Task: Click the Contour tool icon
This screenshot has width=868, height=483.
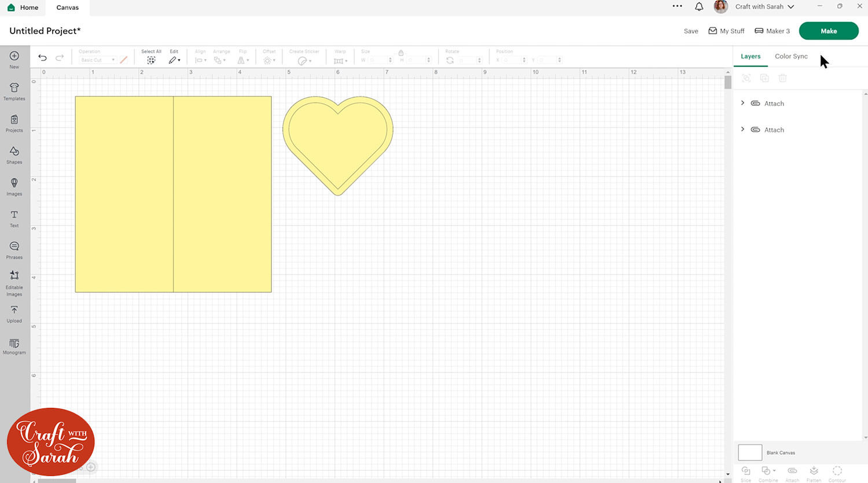Action: point(837,471)
